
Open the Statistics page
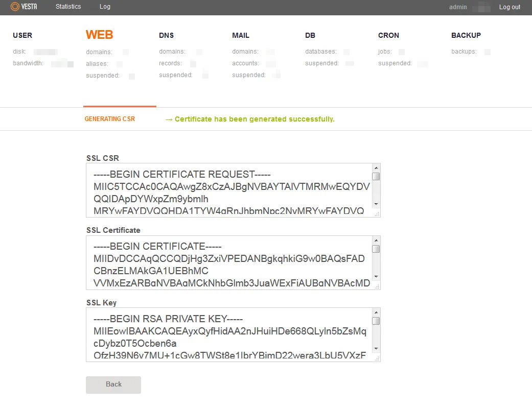(x=68, y=7)
